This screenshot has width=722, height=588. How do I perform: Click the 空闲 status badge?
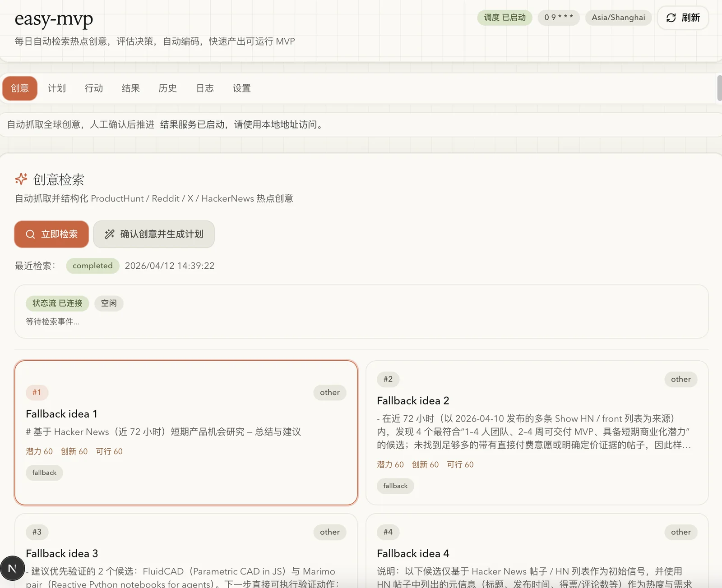point(109,303)
